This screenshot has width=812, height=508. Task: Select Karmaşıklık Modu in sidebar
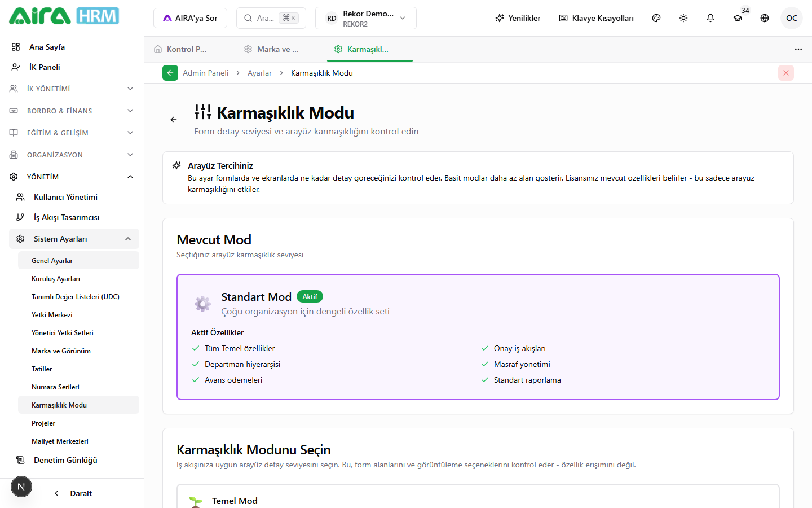(78, 405)
